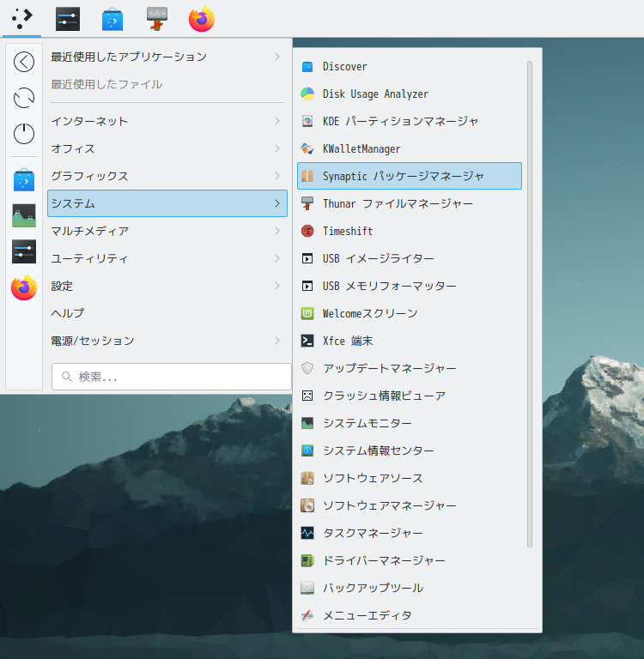Viewport: 644px width, 659px height.
Task: Click the application launcher icon in panel
Action: point(21,19)
